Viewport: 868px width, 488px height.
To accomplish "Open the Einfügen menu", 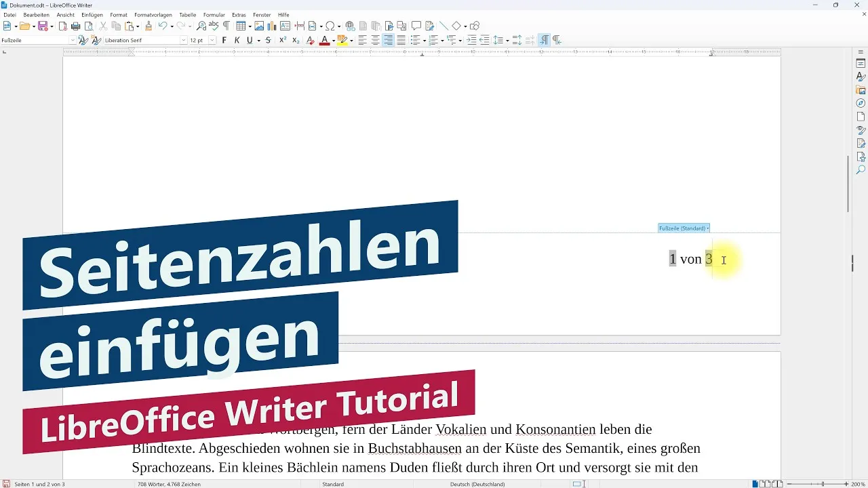I will (92, 14).
